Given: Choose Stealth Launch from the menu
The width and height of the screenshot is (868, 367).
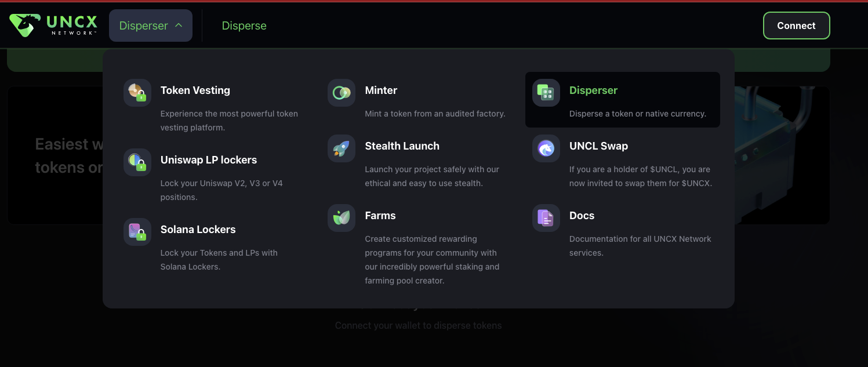Looking at the screenshot, I should click(402, 146).
